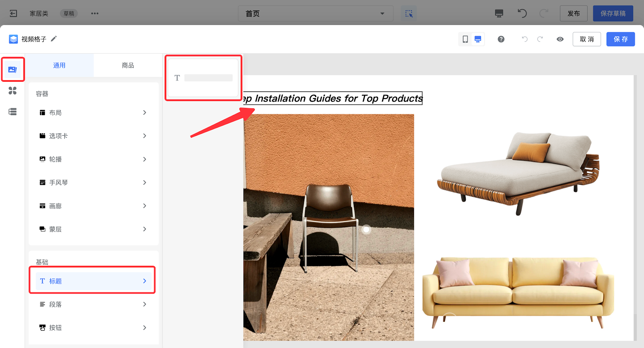Click the back exit icon at top left
The width and height of the screenshot is (644, 348).
click(13, 13)
